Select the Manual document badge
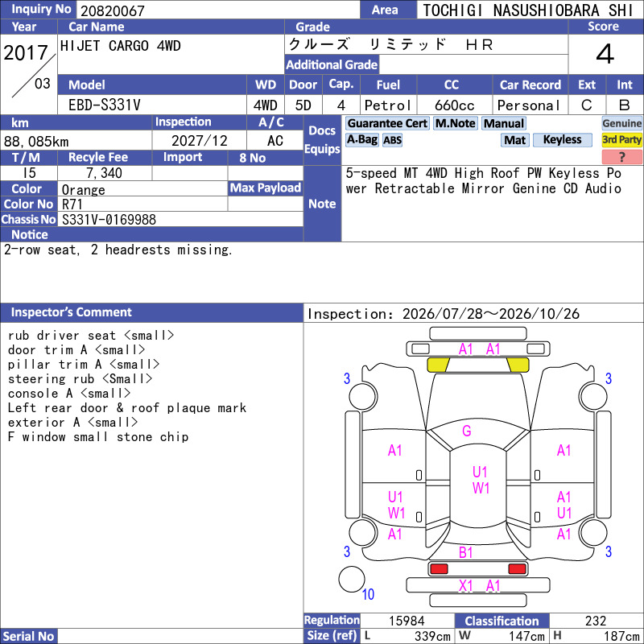Image resolution: width=644 pixels, height=644 pixels. click(x=504, y=123)
